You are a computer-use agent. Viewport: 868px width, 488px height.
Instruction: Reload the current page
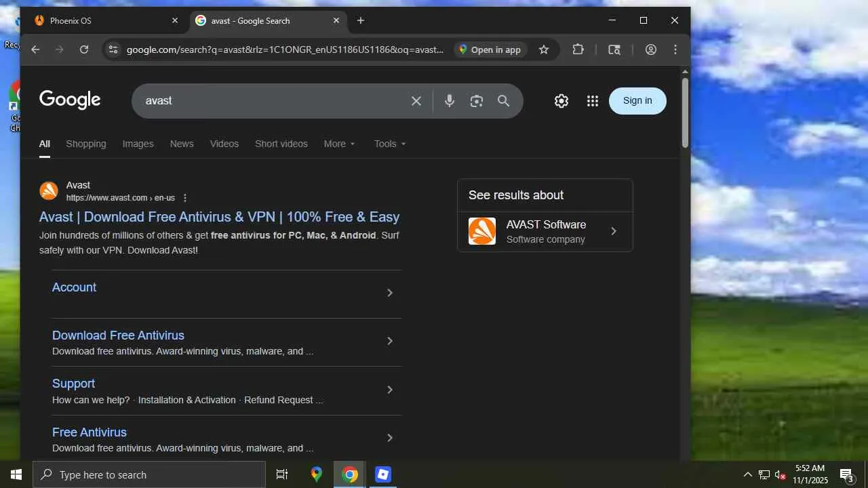coord(84,49)
